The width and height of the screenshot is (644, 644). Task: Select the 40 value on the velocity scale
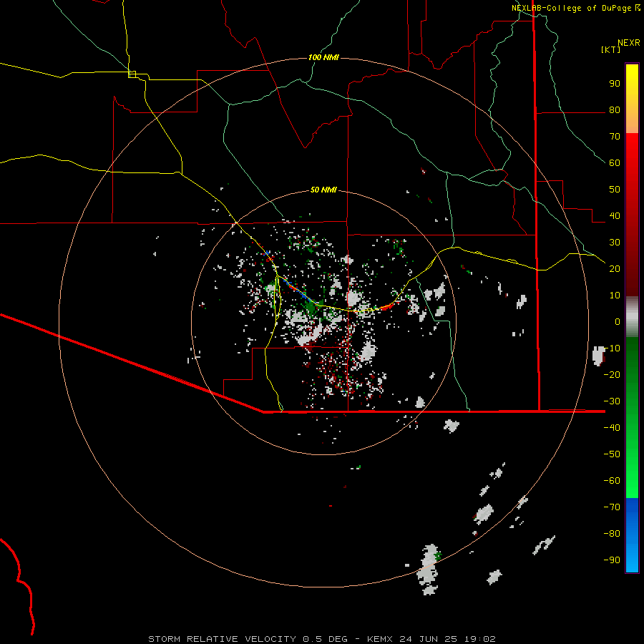pos(615,216)
